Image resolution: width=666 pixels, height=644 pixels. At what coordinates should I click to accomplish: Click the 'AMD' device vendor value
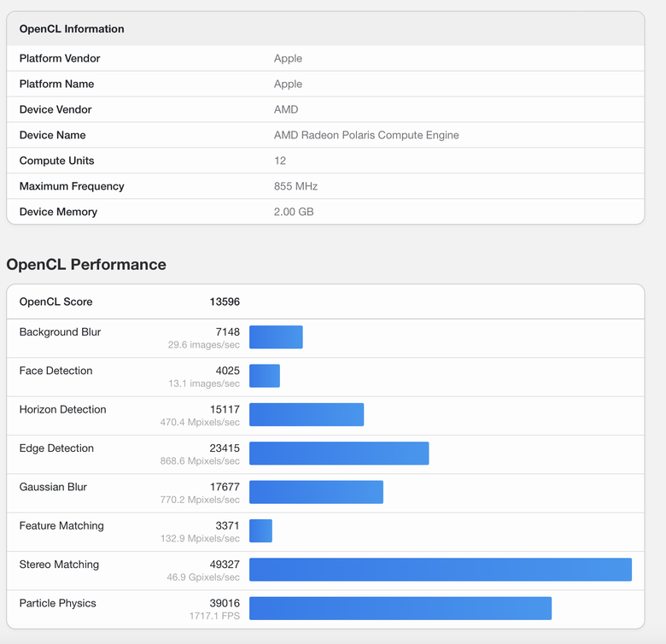(286, 109)
